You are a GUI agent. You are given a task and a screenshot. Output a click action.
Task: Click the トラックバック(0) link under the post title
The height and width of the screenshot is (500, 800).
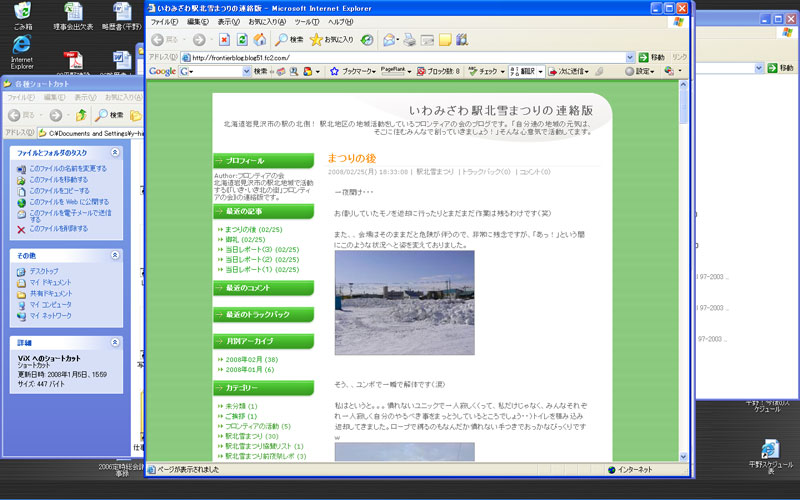coord(486,172)
